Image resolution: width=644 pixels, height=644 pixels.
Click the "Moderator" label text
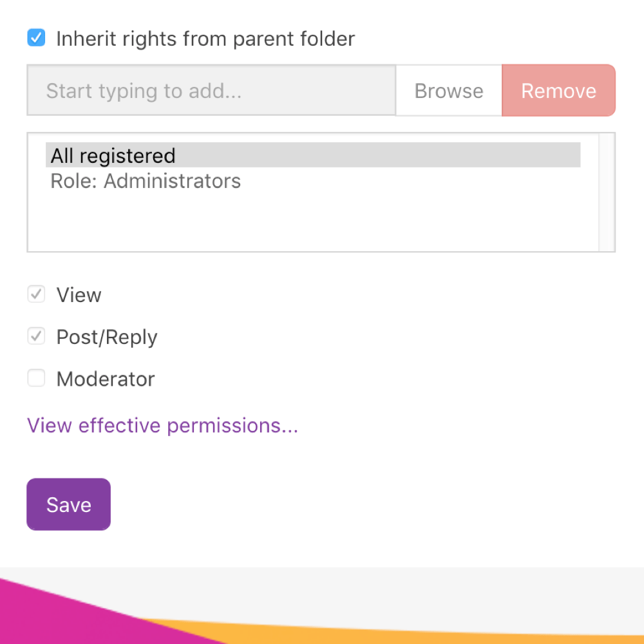point(106,379)
